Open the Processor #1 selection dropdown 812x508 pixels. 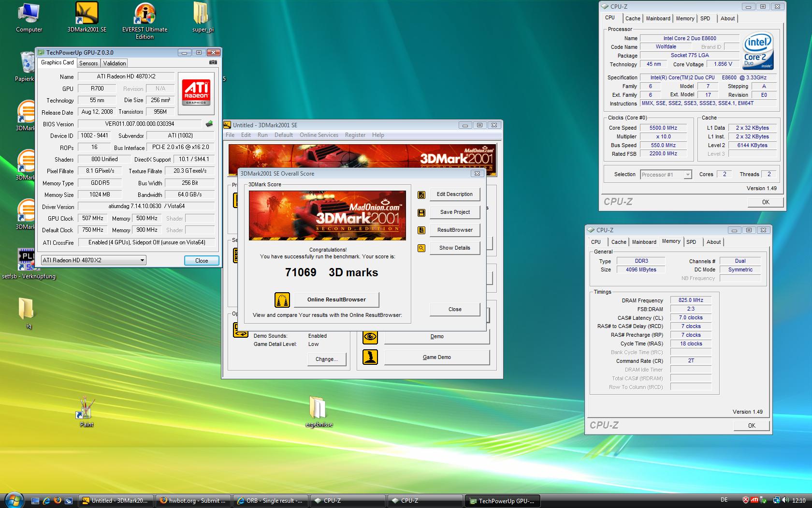pyautogui.click(x=666, y=175)
